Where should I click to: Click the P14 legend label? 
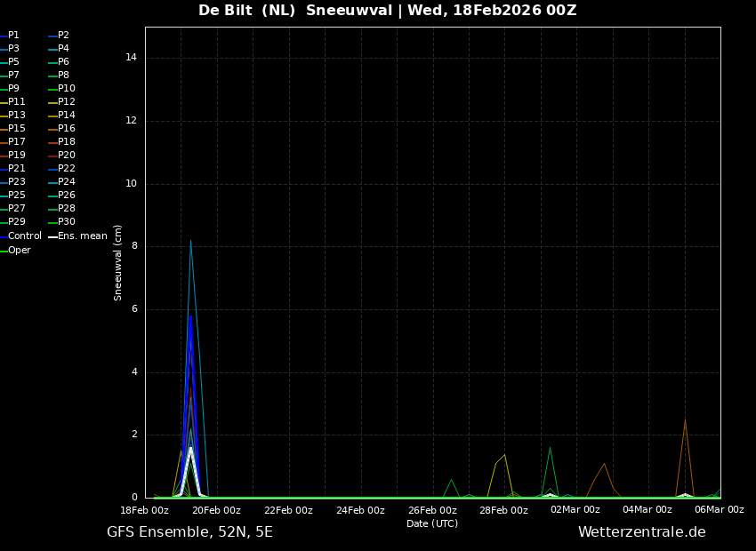tap(67, 116)
